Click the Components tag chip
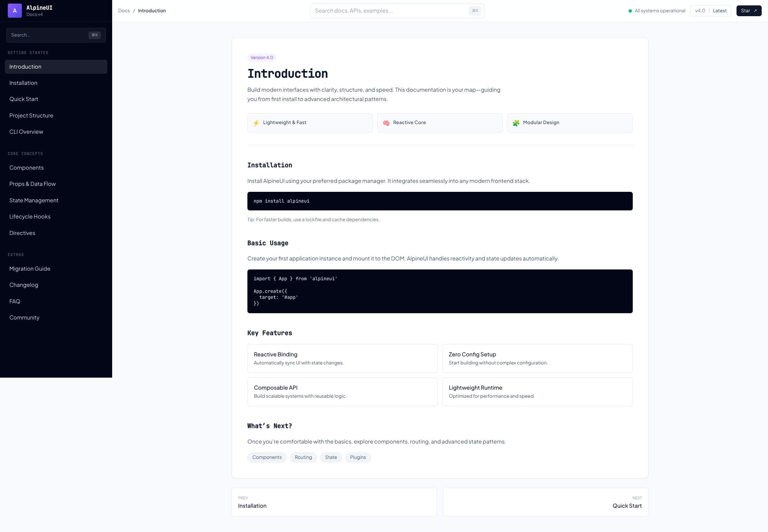768x532 pixels. pos(267,457)
